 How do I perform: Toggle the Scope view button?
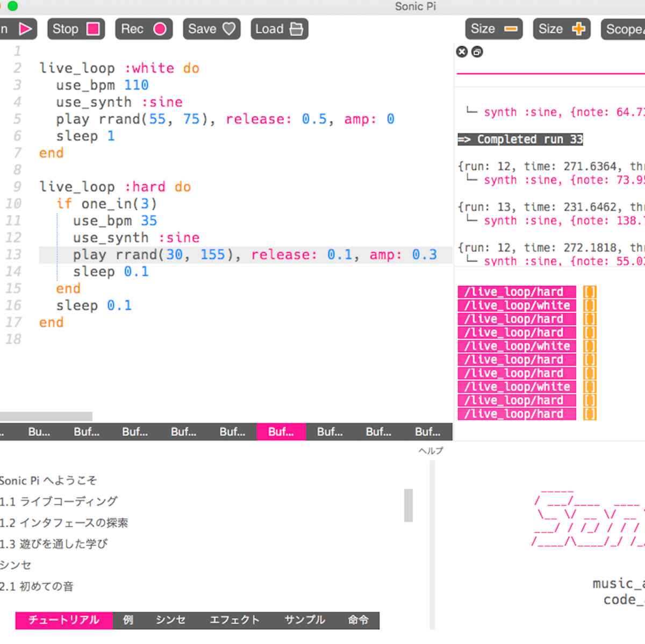(623, 29)
